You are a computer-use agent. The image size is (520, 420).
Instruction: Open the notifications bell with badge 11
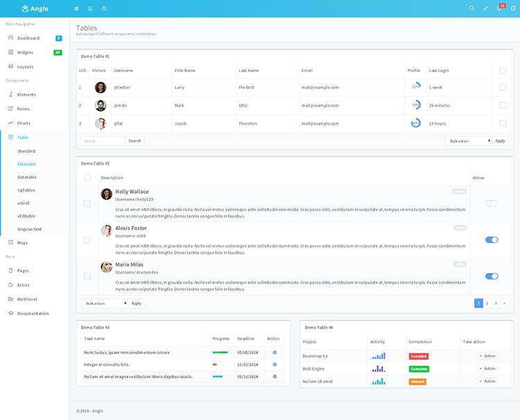500,8
